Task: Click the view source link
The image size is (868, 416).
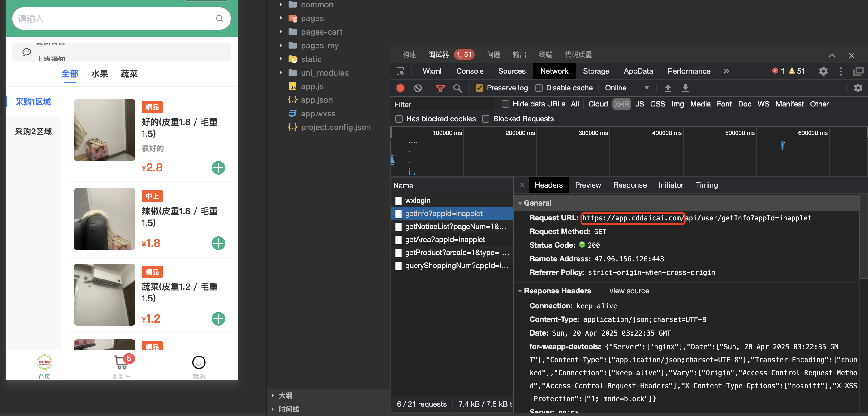Action: tap(629, 291)
